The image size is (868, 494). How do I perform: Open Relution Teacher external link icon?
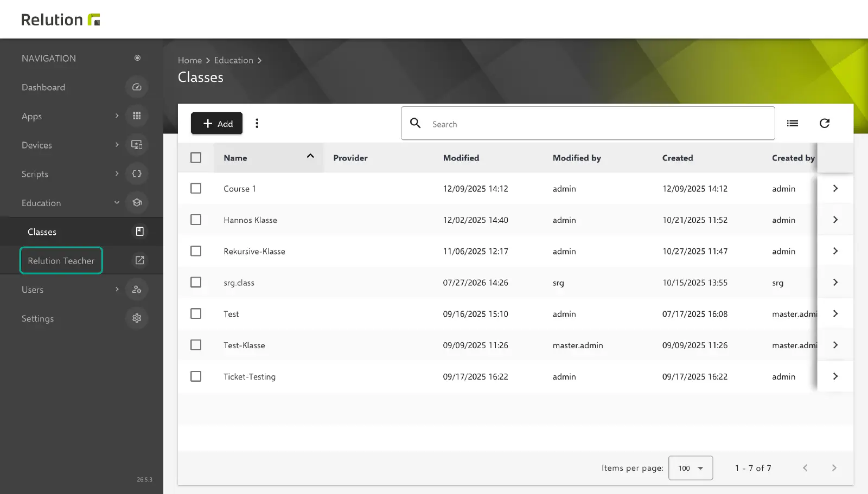click(139, 260)
